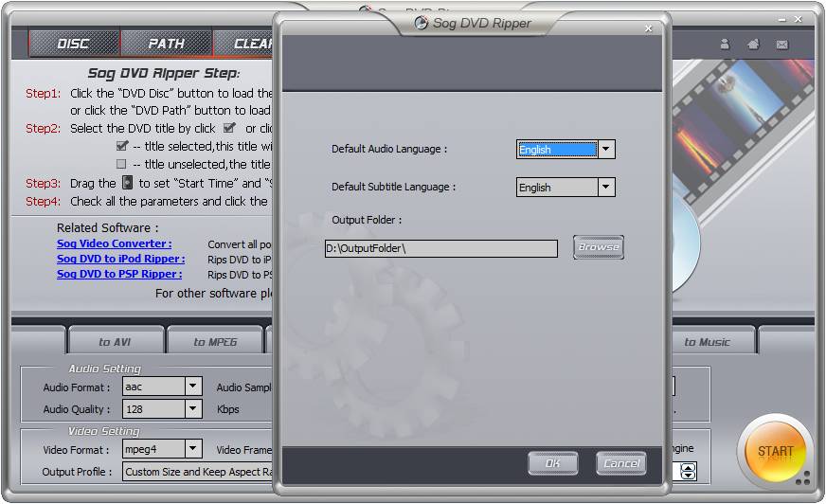826x504 pixels.
Task: Open the Default Audio Language dropdown
Action: (x=606, y=150)
